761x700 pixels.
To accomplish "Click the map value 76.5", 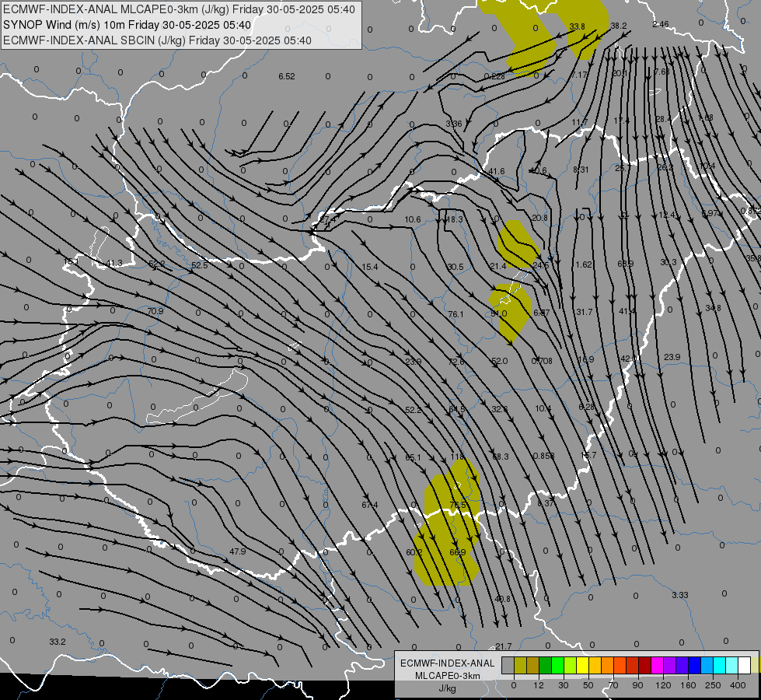I will [x=458, y=505].
